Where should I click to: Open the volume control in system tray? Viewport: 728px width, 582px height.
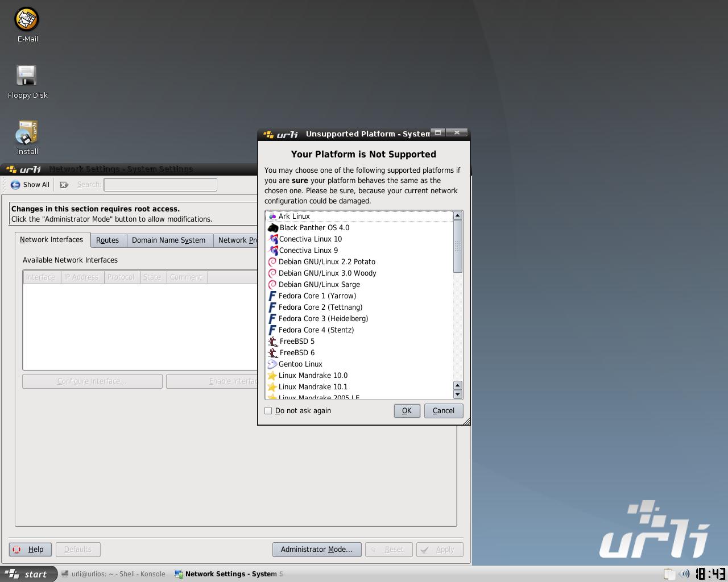(684, 573)
